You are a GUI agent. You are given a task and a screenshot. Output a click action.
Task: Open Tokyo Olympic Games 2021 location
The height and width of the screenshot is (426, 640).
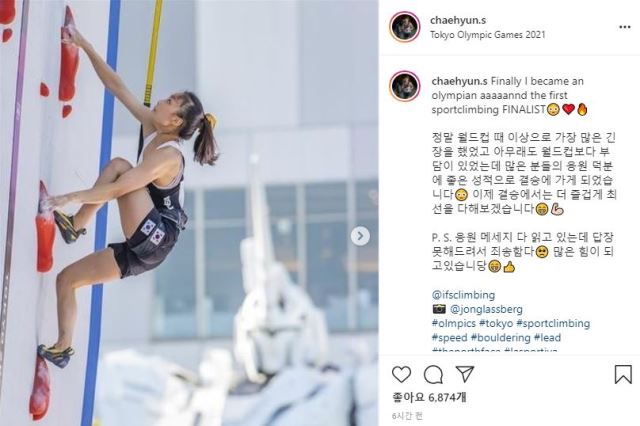[488, 35]
